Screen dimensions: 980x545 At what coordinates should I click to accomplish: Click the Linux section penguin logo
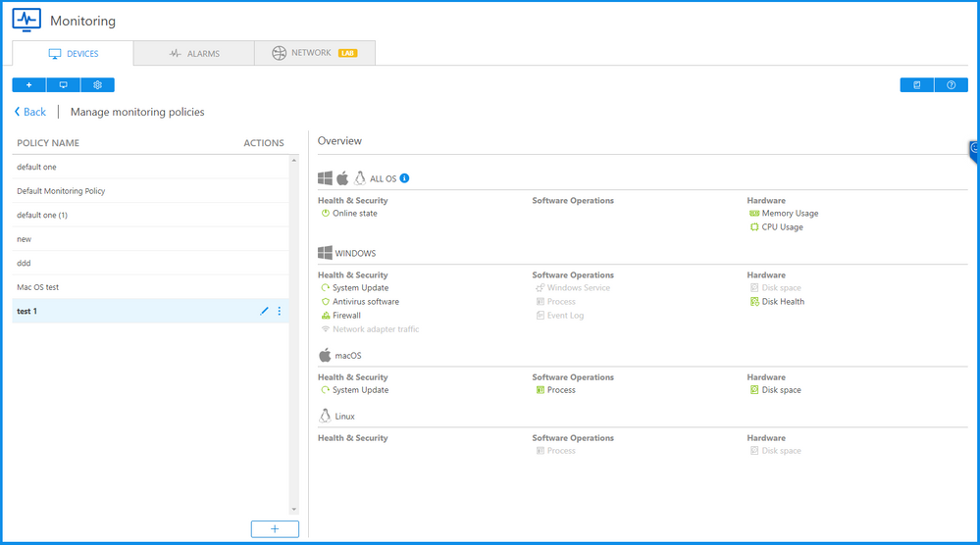325,416
